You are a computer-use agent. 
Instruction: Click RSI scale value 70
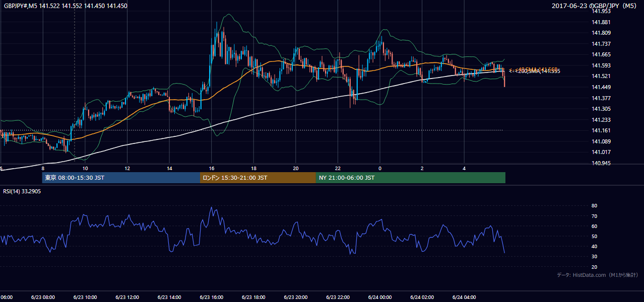[x=594, y=216]
